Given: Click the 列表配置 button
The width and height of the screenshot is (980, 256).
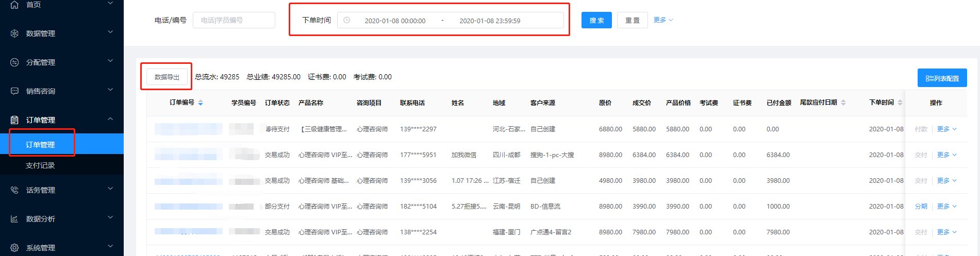Looking at the screenshot, I should click(x=942, y=78).
